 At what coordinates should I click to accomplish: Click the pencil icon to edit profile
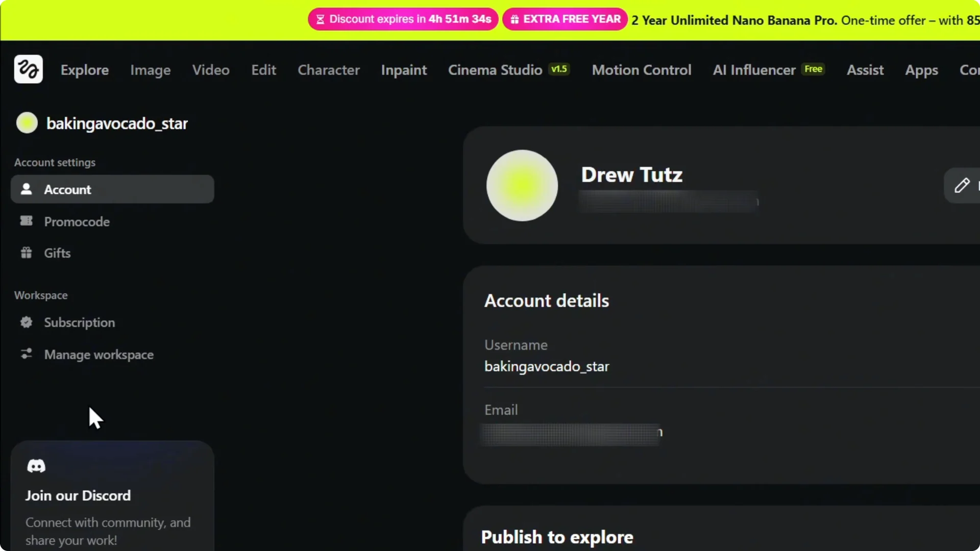963,185
